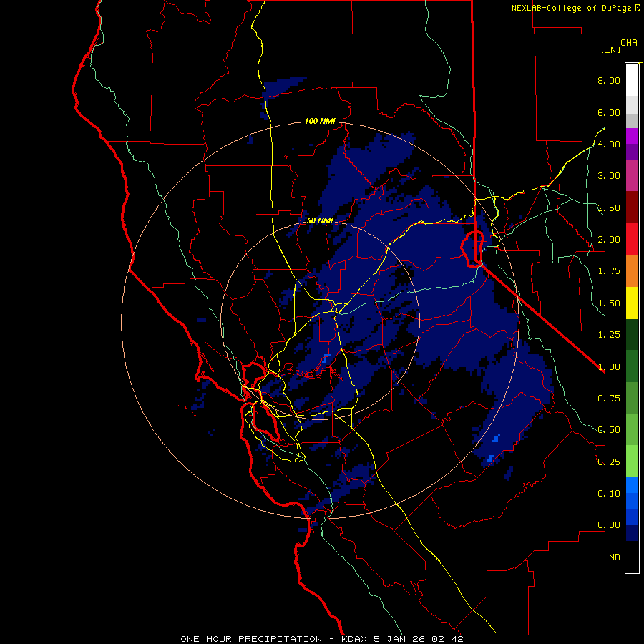Click the 50 NMI range ring label
Viewport: 644px width, 644px height.
coord(320,220)
